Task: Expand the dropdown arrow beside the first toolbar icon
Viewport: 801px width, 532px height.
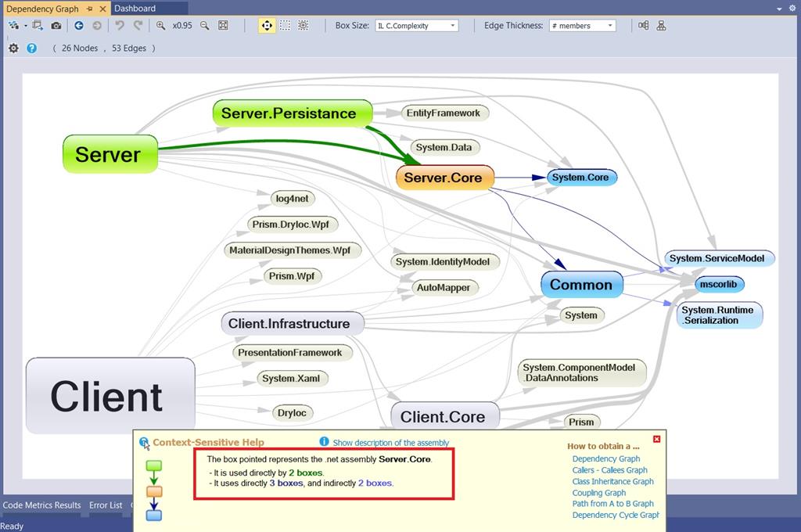Action: [x=24, y=25]
